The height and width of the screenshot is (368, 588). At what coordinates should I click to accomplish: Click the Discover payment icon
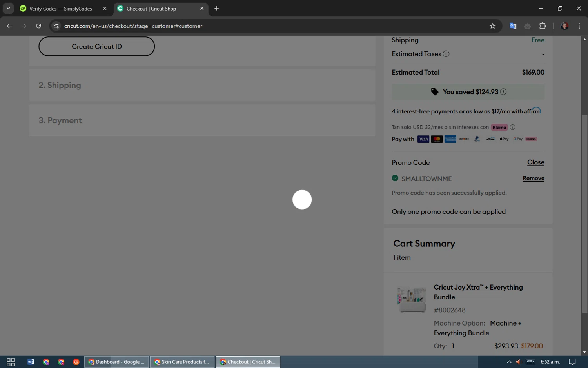(464, 139)
